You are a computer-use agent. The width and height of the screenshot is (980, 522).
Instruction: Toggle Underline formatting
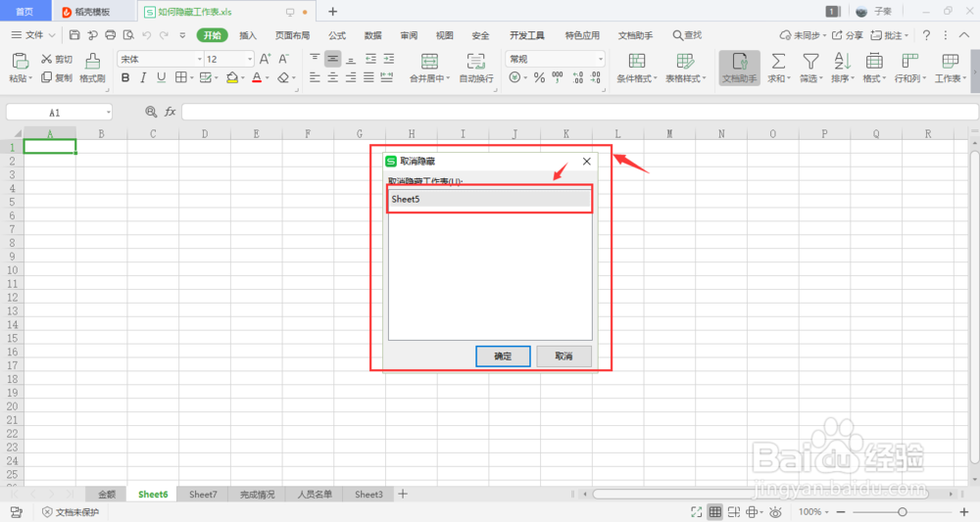(162, 77)
